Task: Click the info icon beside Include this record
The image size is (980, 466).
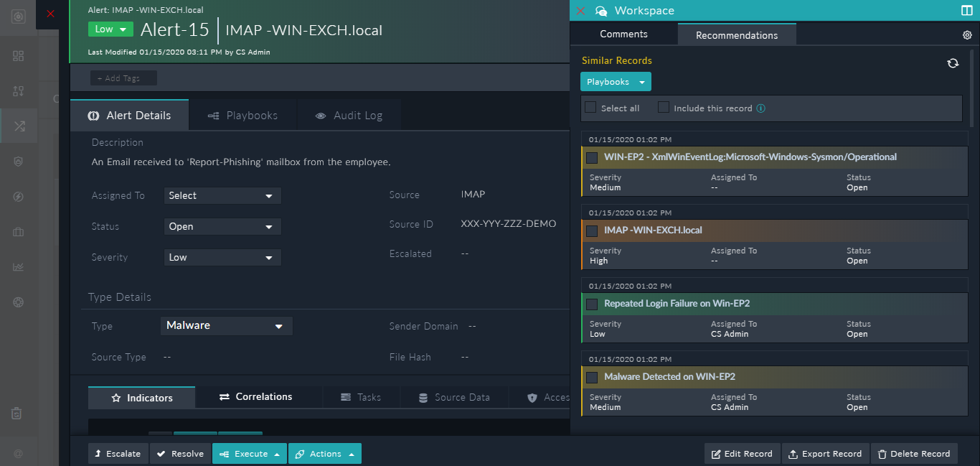Action: tap(761, 108)
